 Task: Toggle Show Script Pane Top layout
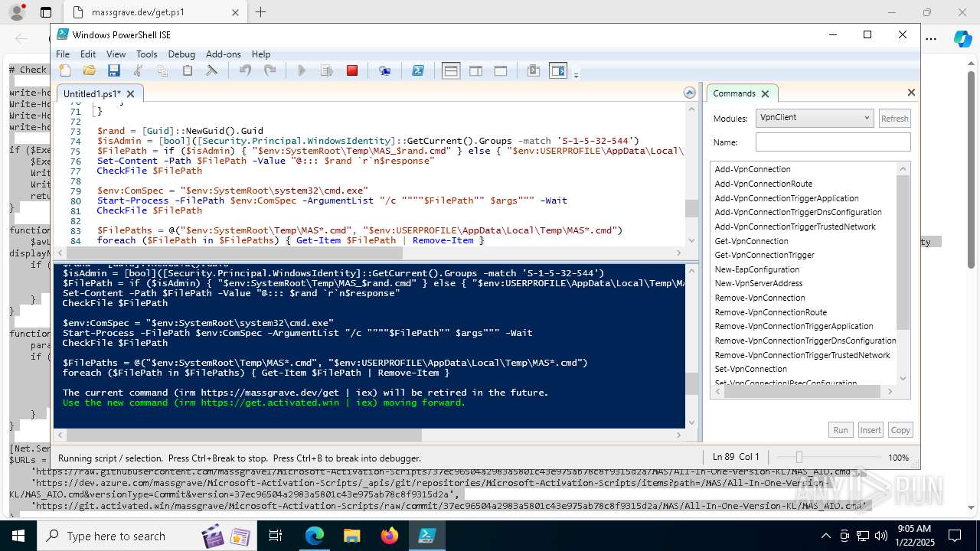click(x=451, y=70)
